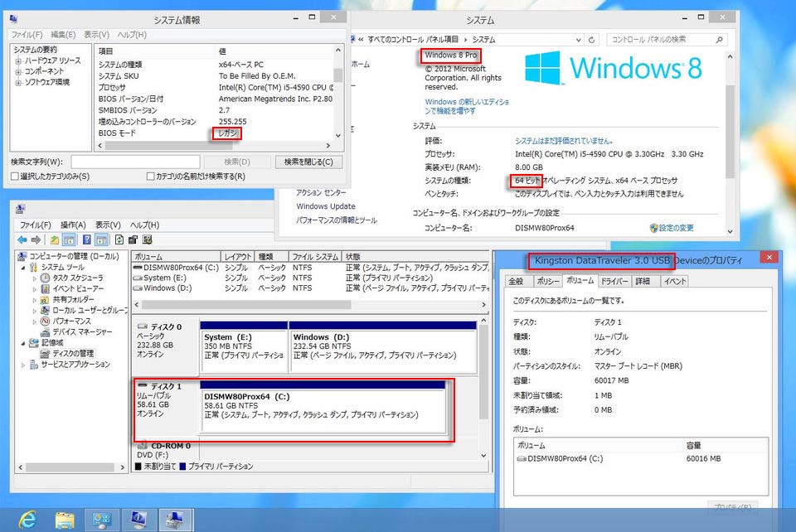This screenshot has height=532, width=796.
Task: Click the Task Scheduler clock icon
Action: (45, 278)
